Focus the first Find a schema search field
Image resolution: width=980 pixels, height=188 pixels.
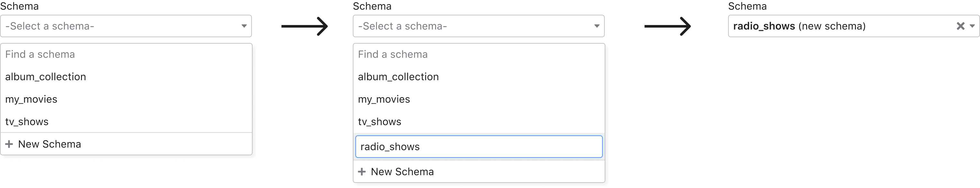(x=126, y=54)
